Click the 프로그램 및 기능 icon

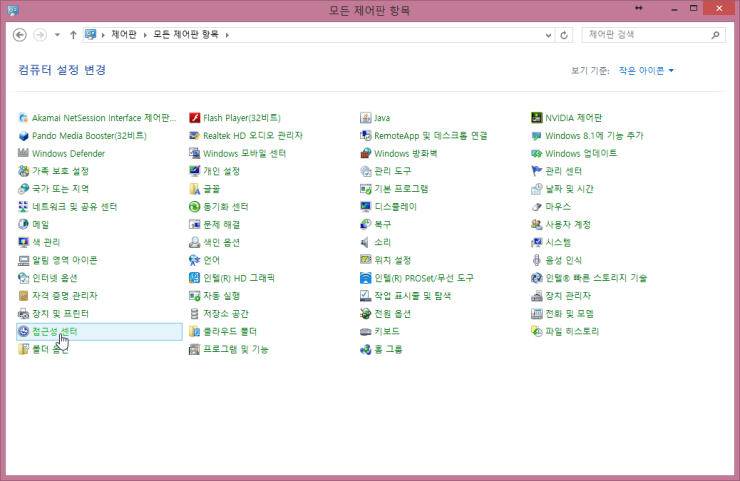(x=194, y=349)
